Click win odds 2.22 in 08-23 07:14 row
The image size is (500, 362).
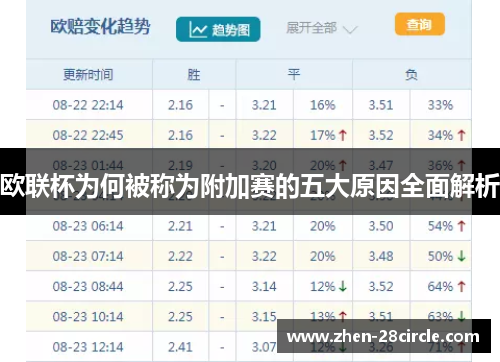[x=180, y=256]
